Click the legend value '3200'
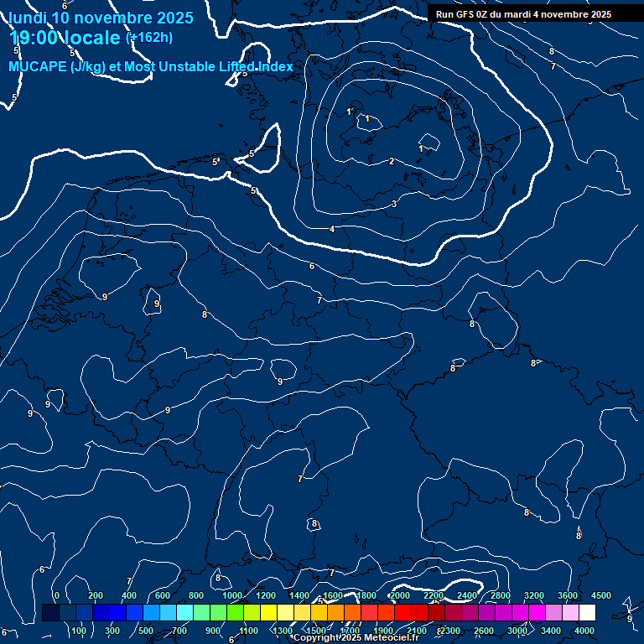Screen dimensions: 644x644 (x=534, y=595)
